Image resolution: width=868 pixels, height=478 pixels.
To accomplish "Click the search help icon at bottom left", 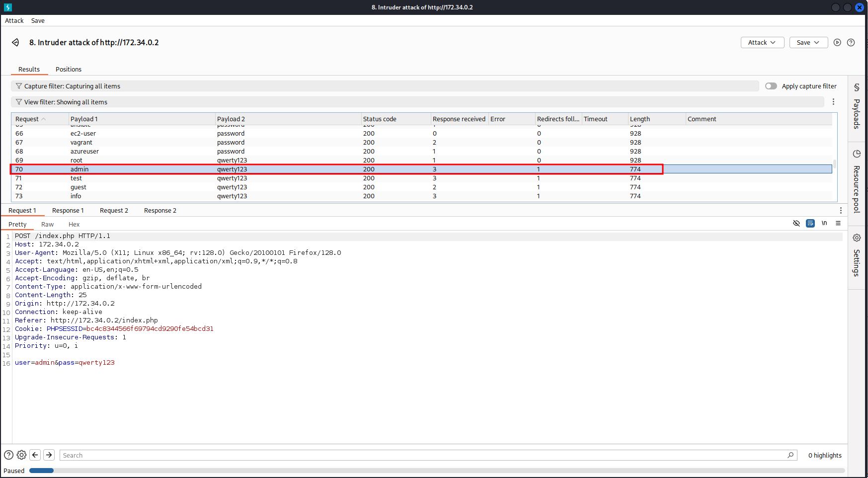I will click(8, 455).
